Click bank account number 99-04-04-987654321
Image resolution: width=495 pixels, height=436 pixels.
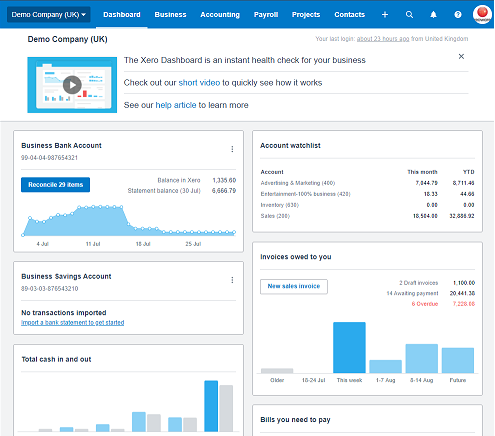click(49, 158)
